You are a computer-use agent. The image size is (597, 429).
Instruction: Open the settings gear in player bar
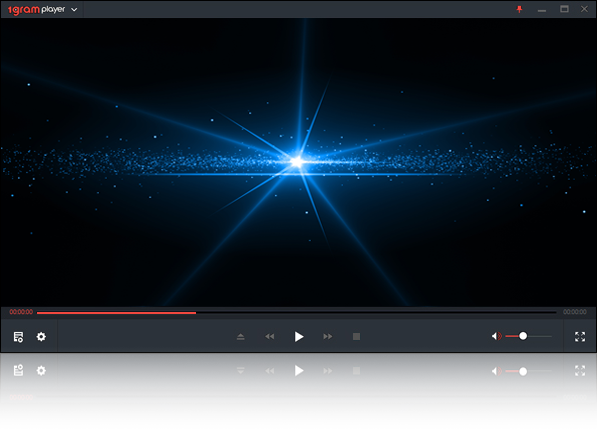click(41, 337)
